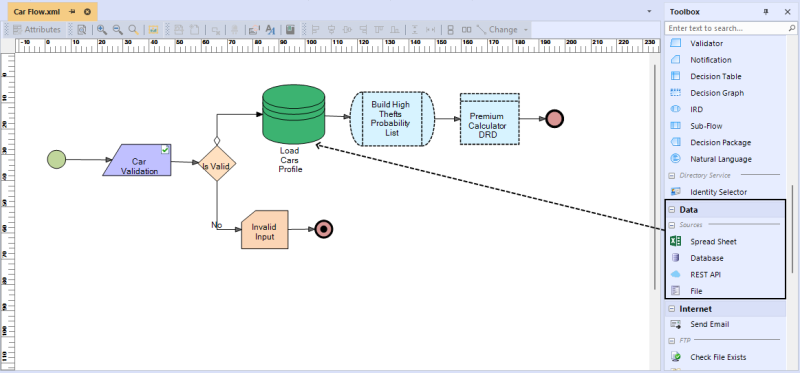Click the vertical spacing icon
The height and width of the screenshot is (373, 800).
(415, 30)
